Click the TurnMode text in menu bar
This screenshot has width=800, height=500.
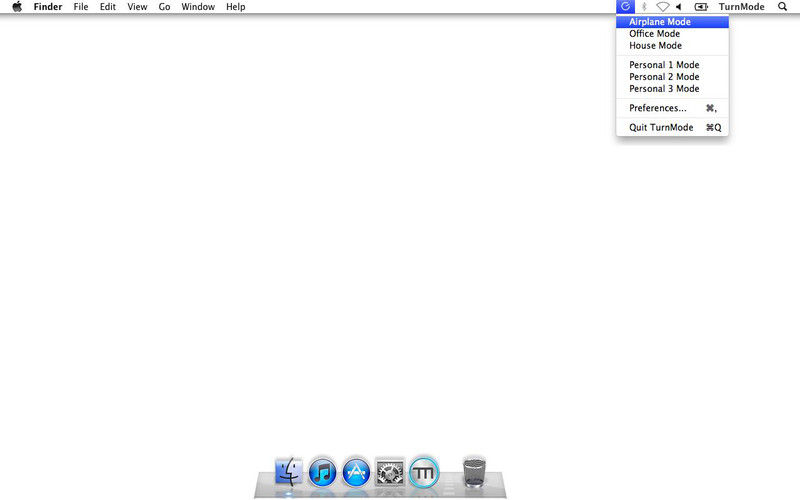tap(741, 7)
